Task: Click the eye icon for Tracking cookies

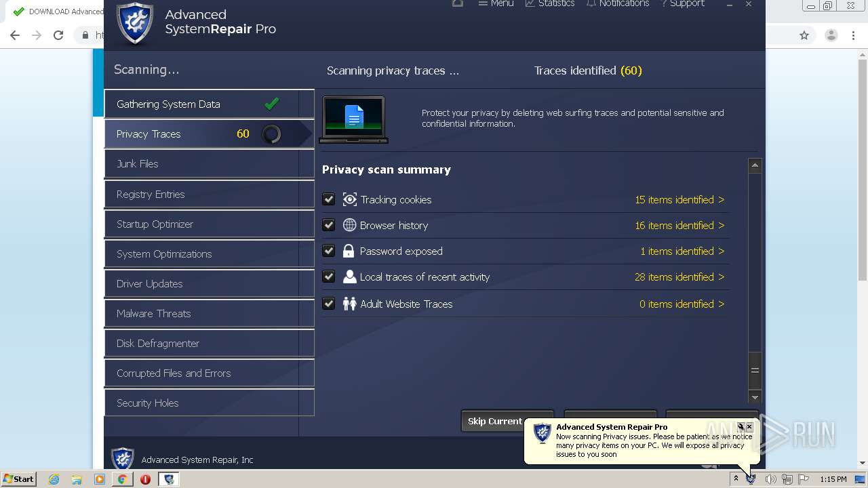Action: (x=350, y=199)
